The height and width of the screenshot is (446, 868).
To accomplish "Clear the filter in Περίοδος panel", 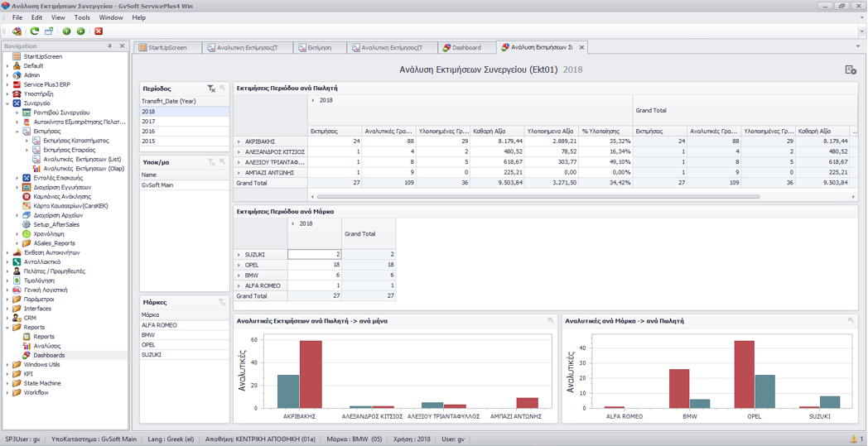I will 211,89.
